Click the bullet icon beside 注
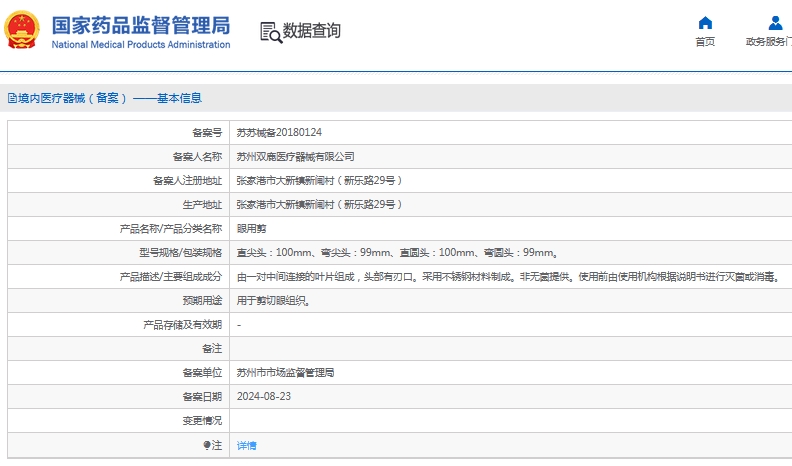The width and height of the screenshot is (792, 466). [x=207, y=445]
